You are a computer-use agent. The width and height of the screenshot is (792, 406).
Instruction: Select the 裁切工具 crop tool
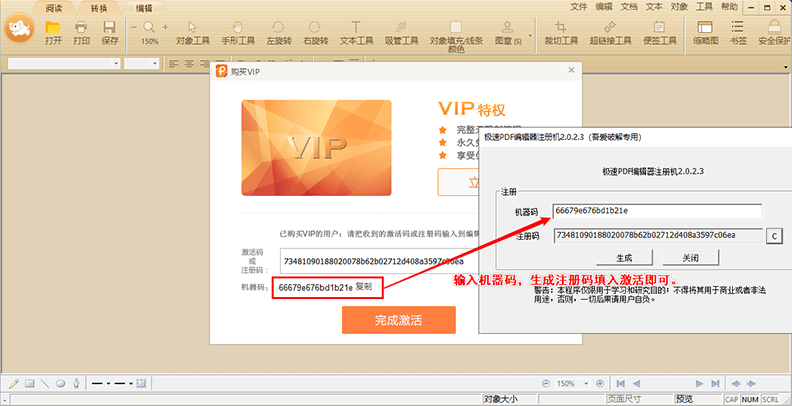click(562, 32)
